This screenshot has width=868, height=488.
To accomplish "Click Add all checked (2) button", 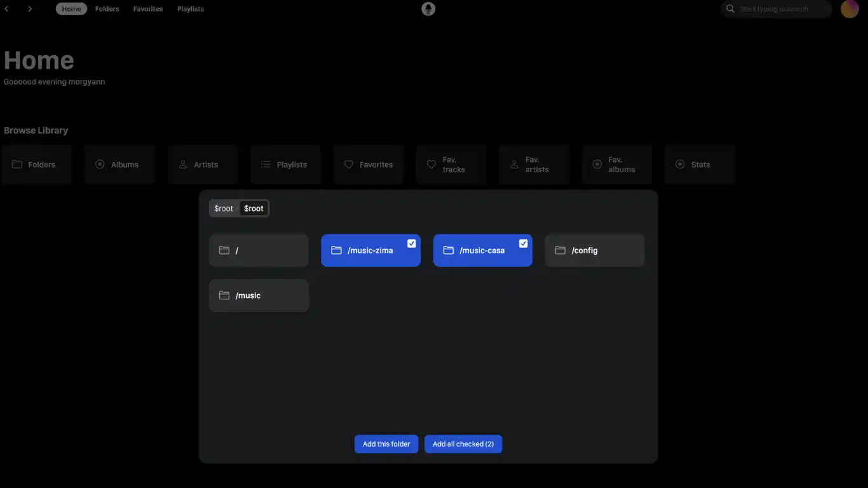I will (x=463, y=444).
